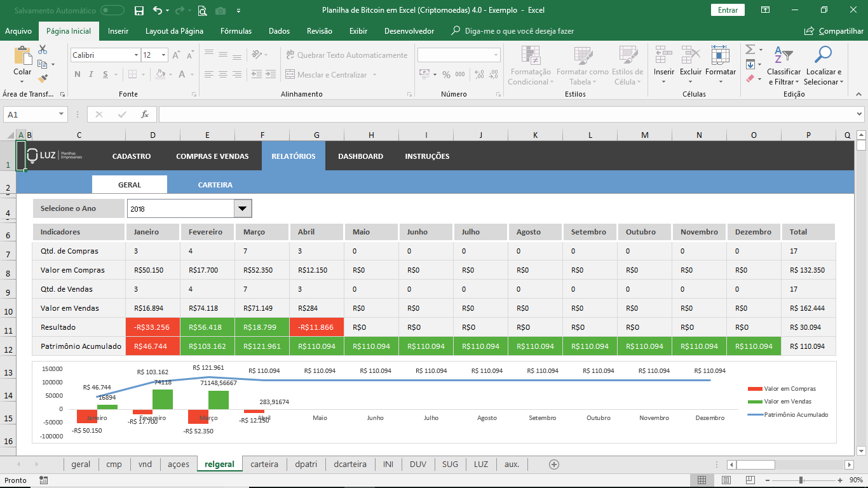
Task: Open the Name Box dropdown arrow
Action: (62, 114)
